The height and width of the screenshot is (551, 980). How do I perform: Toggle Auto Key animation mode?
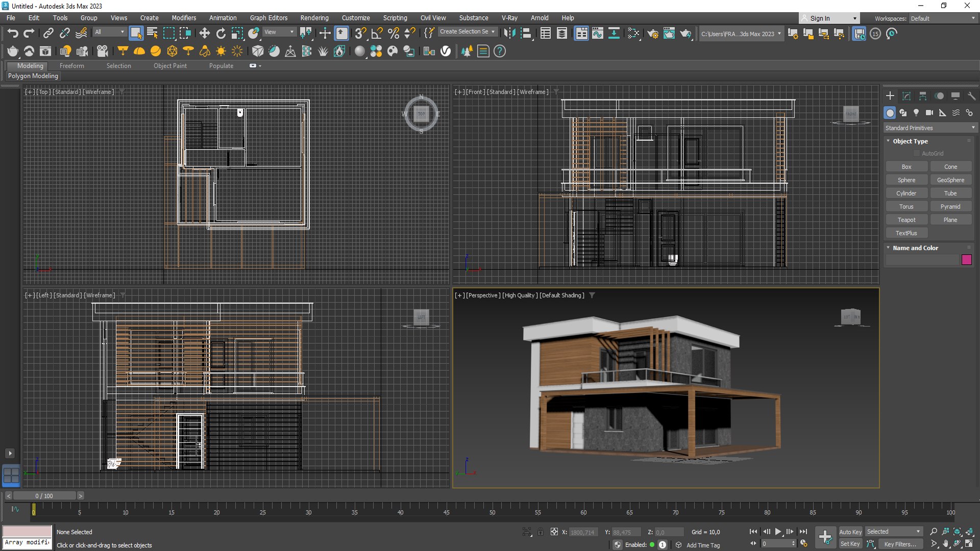coord(850,532)
